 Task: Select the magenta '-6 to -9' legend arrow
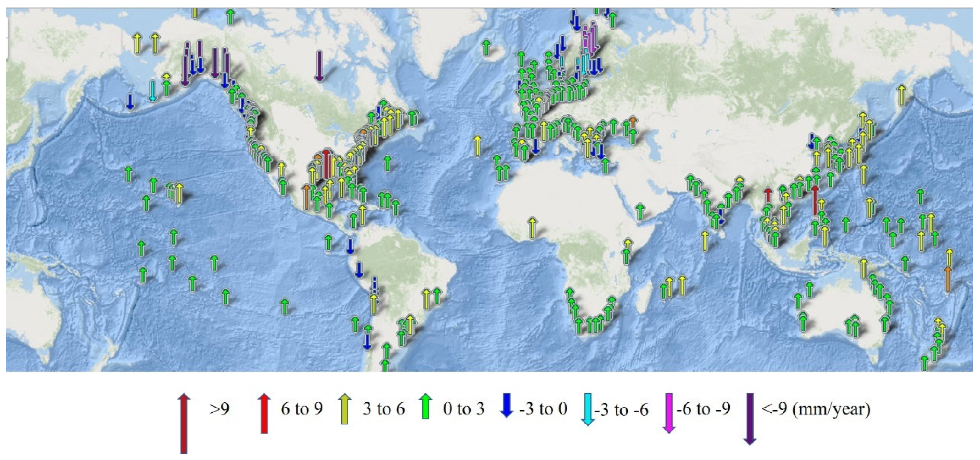click(x=669, y=413)
